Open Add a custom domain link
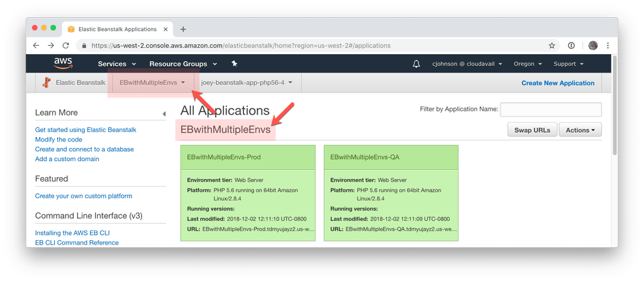The width and height of the screenshot is (644, 282). tap(67, 159)
